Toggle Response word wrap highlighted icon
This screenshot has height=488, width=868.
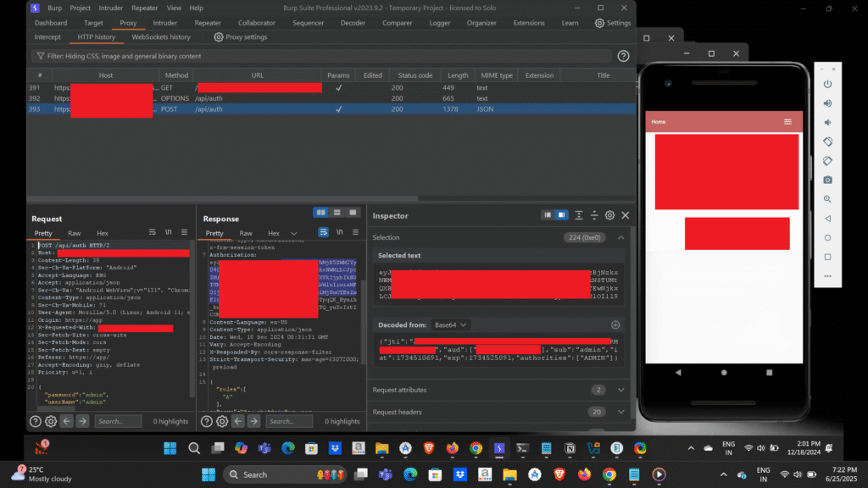pyautogui.click(x=323, y=232)
